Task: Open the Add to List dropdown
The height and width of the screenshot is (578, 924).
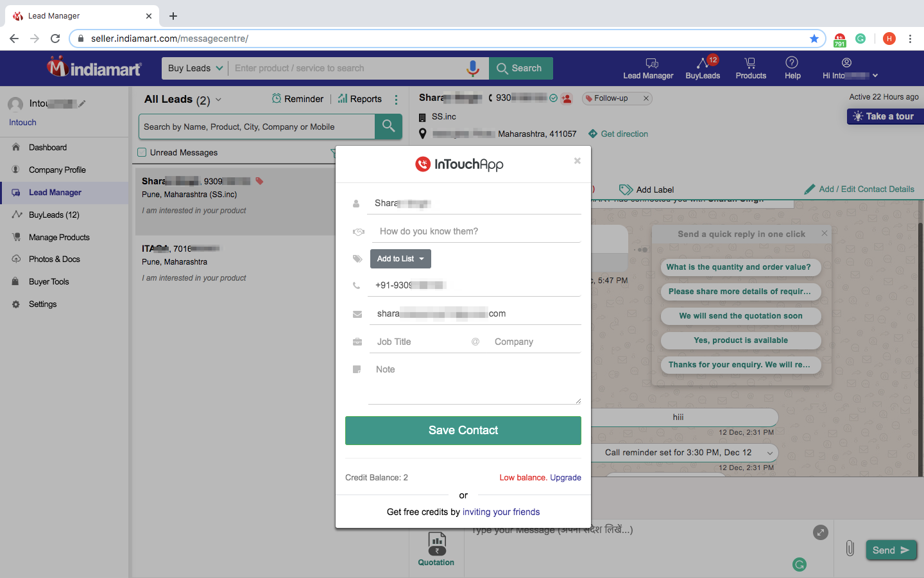Action: point(400,259)
